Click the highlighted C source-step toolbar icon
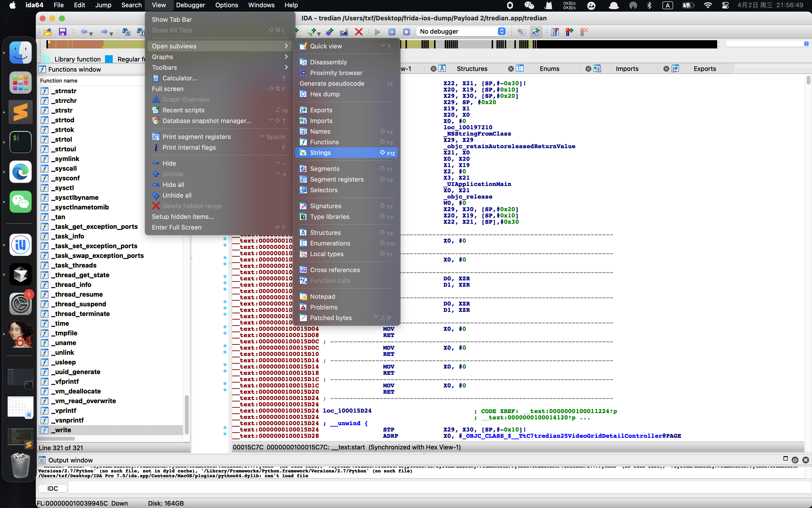The width and height of the screenshot is (812, 508). point(536,32)
